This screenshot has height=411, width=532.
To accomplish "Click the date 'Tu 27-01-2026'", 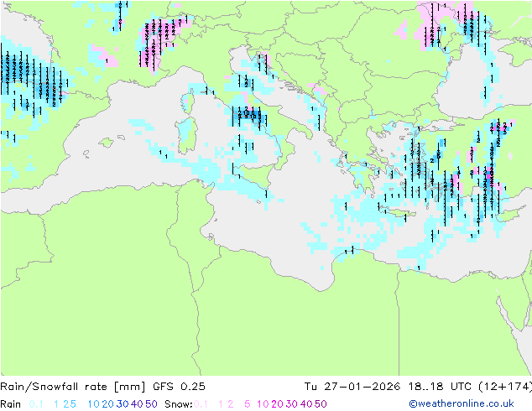I will [x=352, y=387].
